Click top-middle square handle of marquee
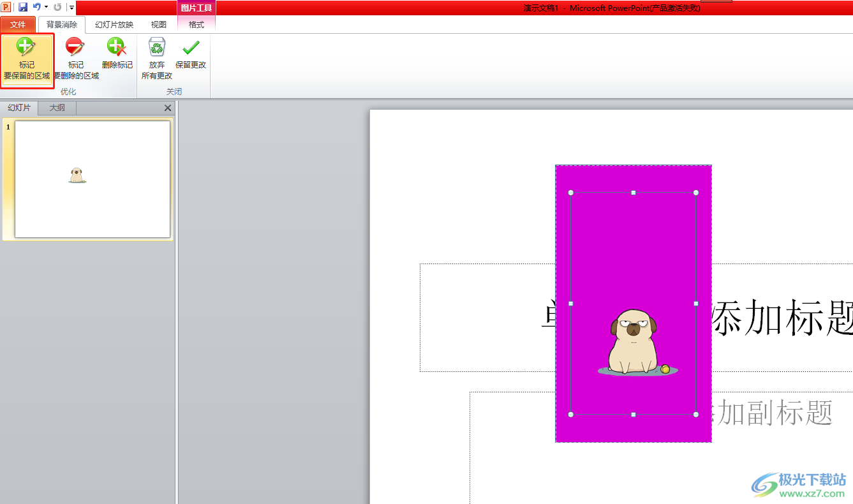The width and height of the screenshot is (853, 504). pos(634,193)
